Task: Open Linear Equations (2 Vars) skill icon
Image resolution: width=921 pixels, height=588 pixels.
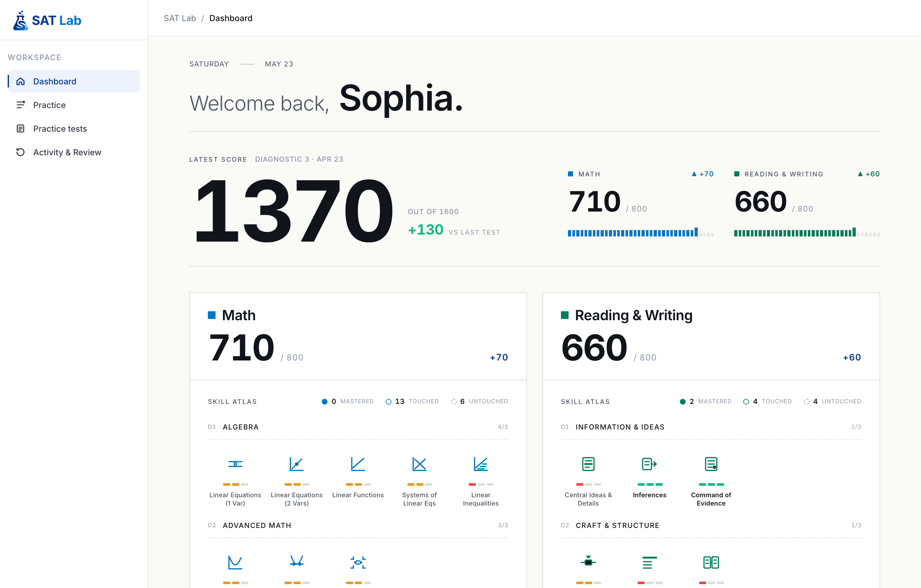Action: tap(296, 464)
